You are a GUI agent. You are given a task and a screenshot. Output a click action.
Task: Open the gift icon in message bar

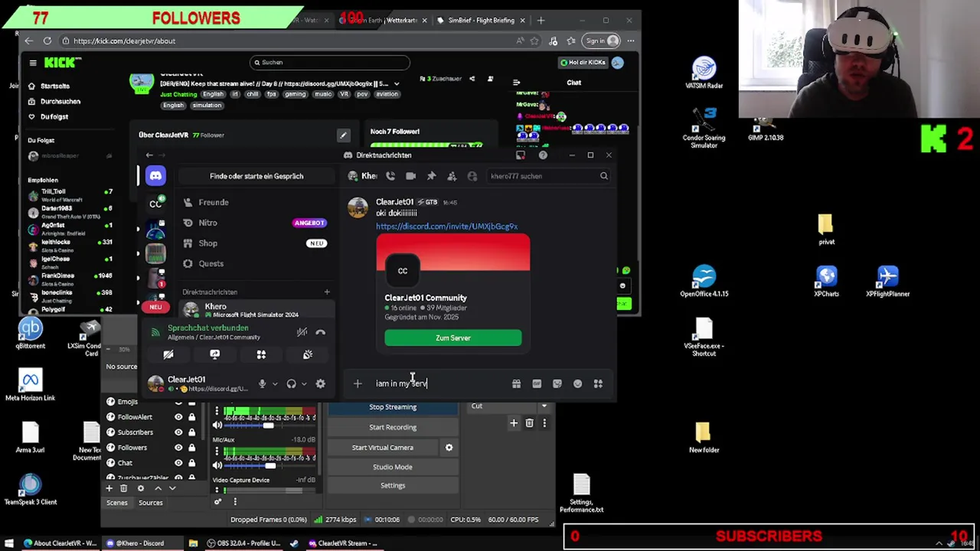coord(516,383)
